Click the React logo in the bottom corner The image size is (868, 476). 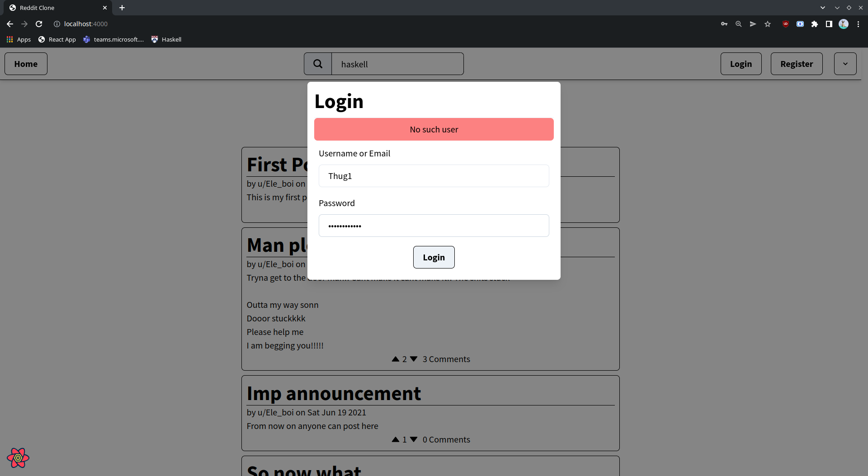pos(18,457)
